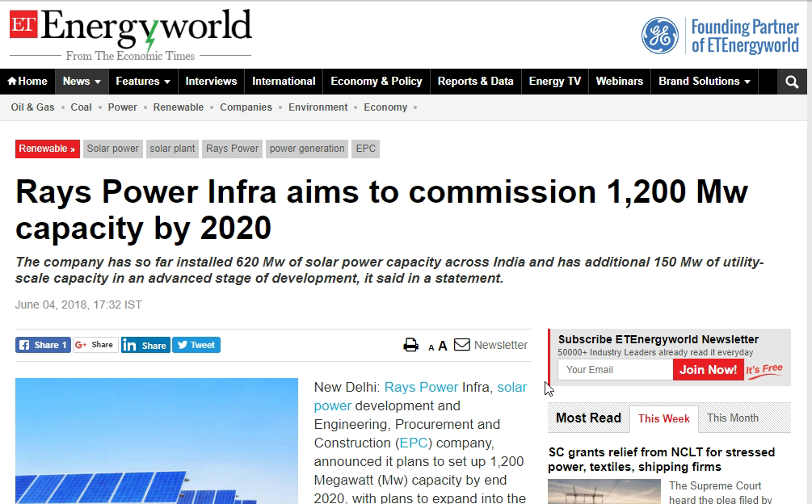This screenshot has width=812, height=504.
Task: Expand the Brand Solutions dropdown
Action: click(x=705, y=82)
